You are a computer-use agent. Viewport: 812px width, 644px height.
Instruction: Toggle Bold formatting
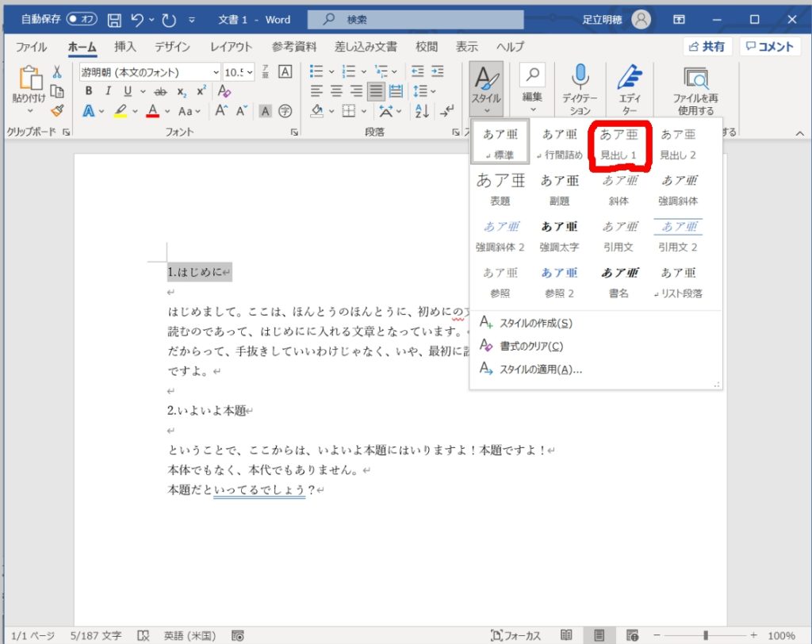(x=89, y=91)
